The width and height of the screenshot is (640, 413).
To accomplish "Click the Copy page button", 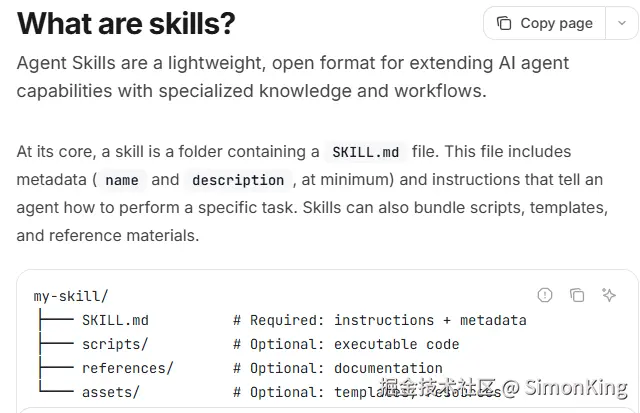I will pos(545,23).
